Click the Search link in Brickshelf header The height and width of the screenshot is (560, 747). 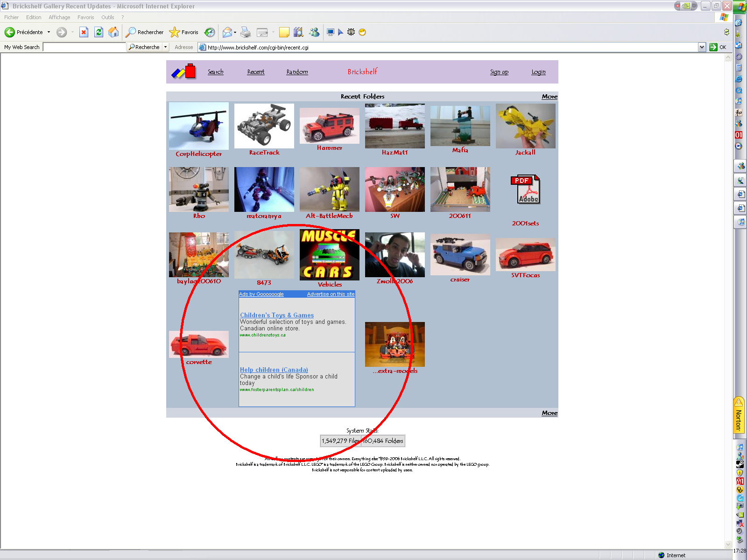point(216,72)
